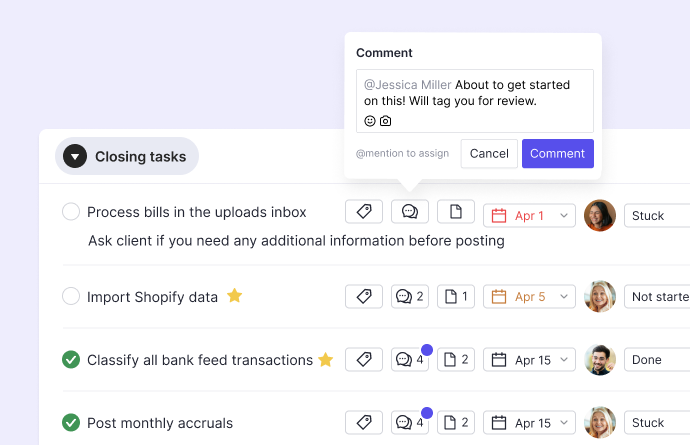The width and height of the screenshot is (690, 445).
Task: Submit the comment with the Comment button
Action: (557, 154)
